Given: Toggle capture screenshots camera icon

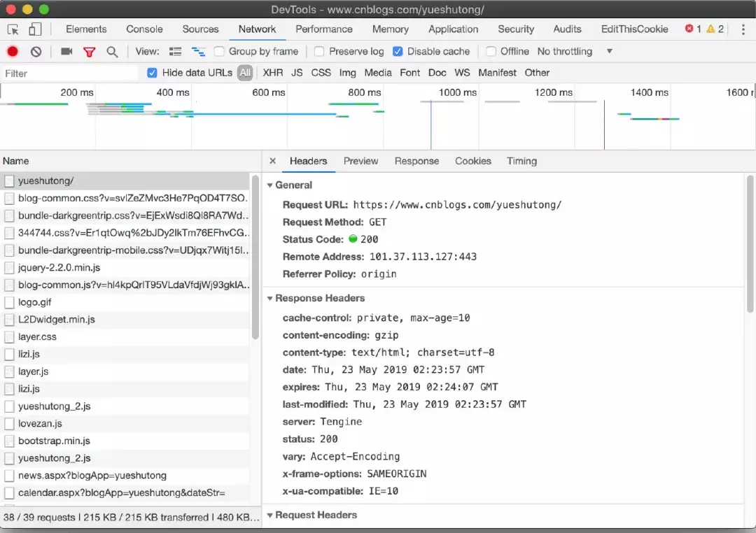Looking at the screenshot, I should (x=66, y=52).
